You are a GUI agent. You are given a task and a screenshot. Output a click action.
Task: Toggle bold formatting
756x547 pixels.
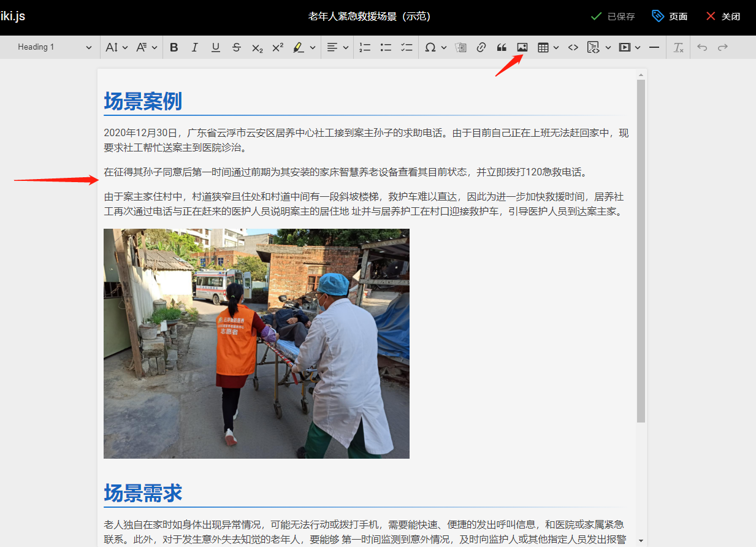coord(174,47)
